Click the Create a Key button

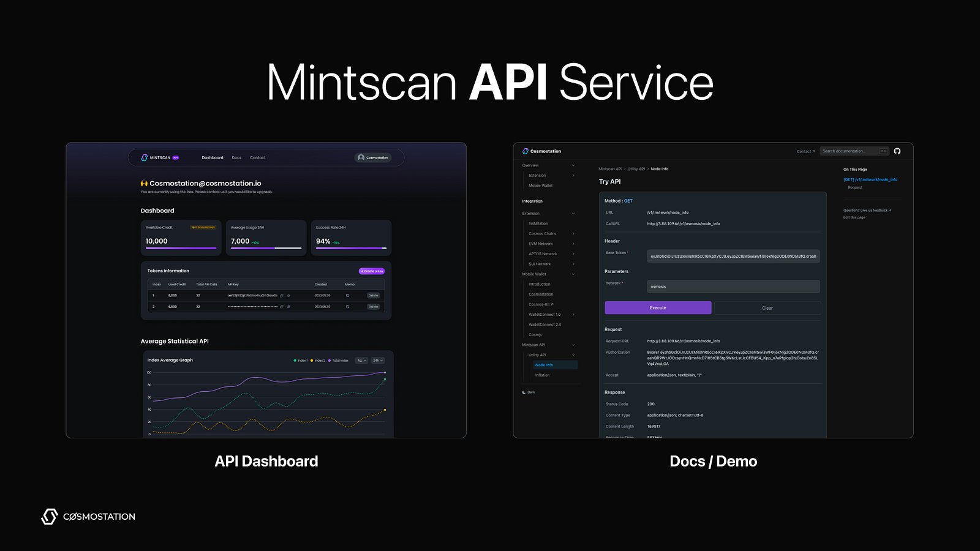tap(372, 270)
